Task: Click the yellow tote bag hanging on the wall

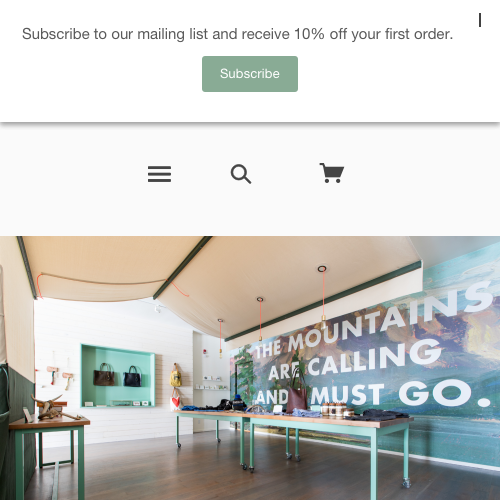Action: click(x=176, y=376)
